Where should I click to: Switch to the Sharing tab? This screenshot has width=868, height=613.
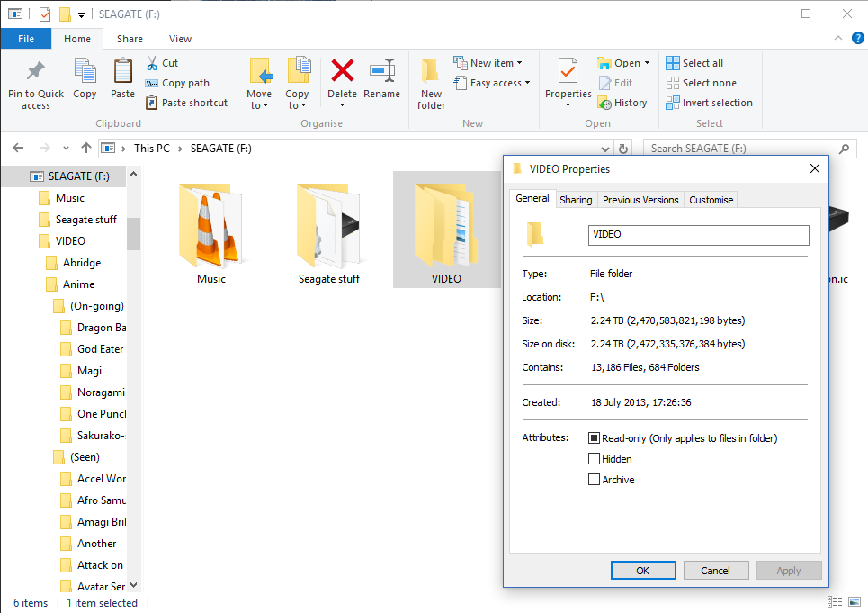coord(576,200)
